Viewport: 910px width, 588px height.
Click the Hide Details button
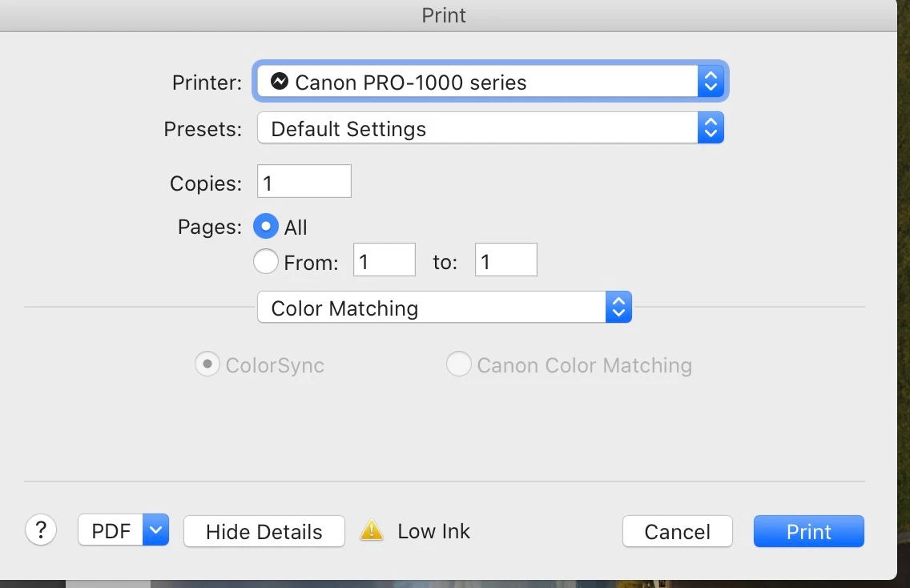[x=264, y=531]
